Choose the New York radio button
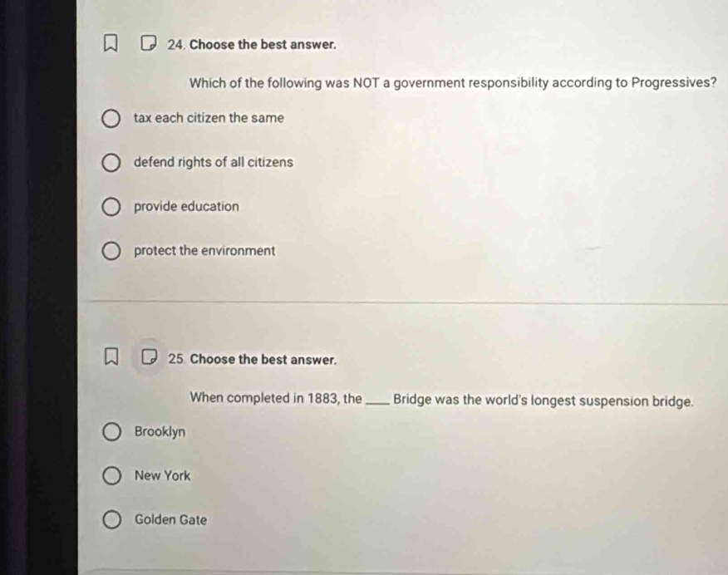 point(111,476)
